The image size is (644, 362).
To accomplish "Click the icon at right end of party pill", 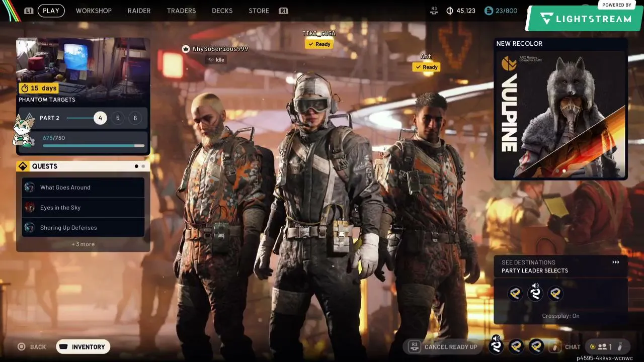I will 620,347.
